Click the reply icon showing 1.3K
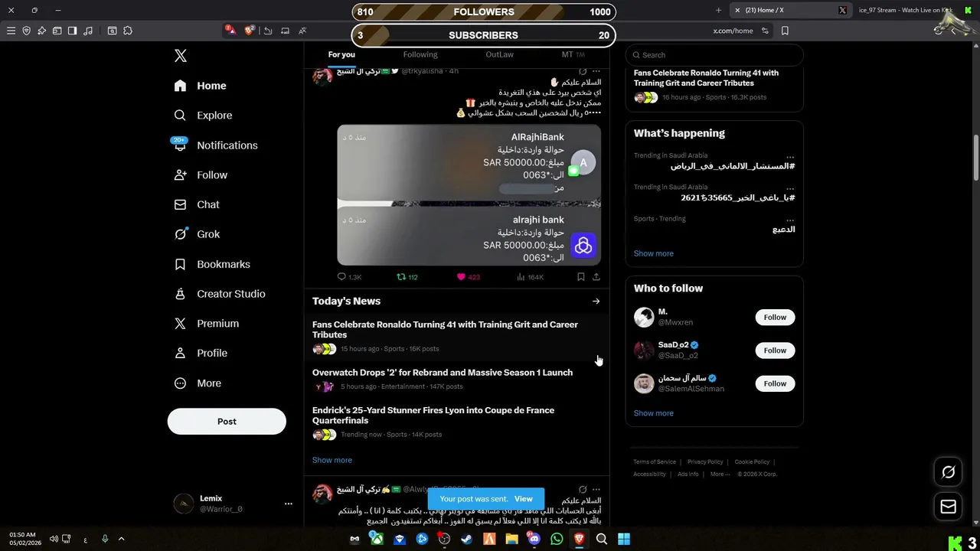Viewport: 980px width, 551px height. click(341, 277)
